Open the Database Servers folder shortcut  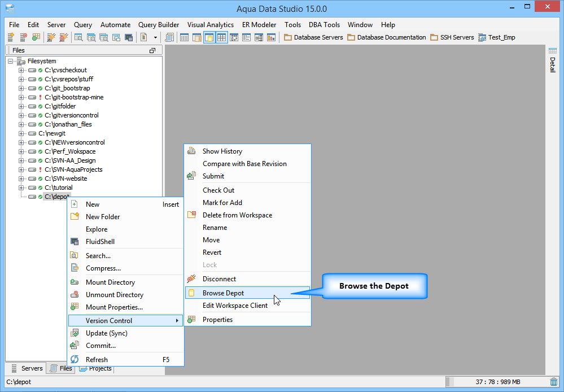313,37
